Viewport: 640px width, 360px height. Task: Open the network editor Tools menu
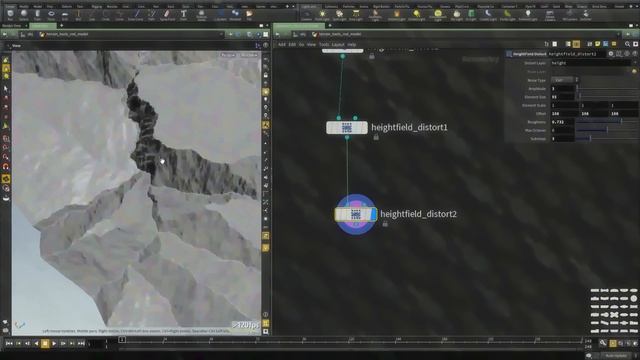coord(324,44)
